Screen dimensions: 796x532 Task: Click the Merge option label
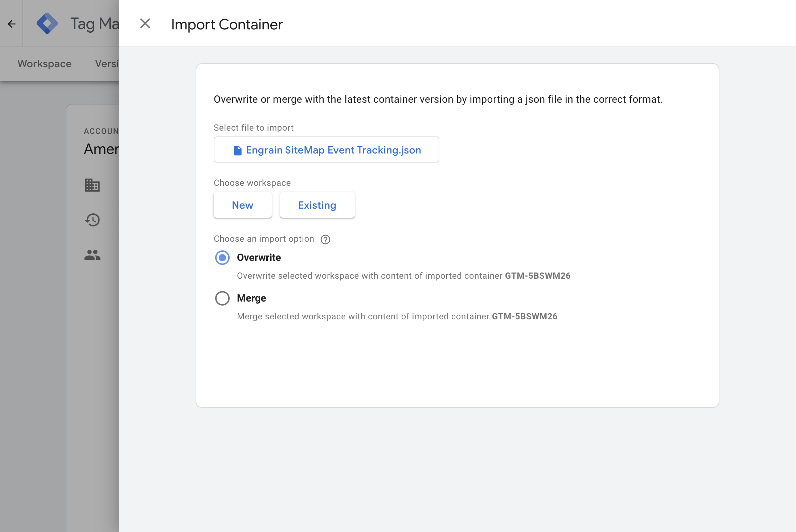[251, 298]
